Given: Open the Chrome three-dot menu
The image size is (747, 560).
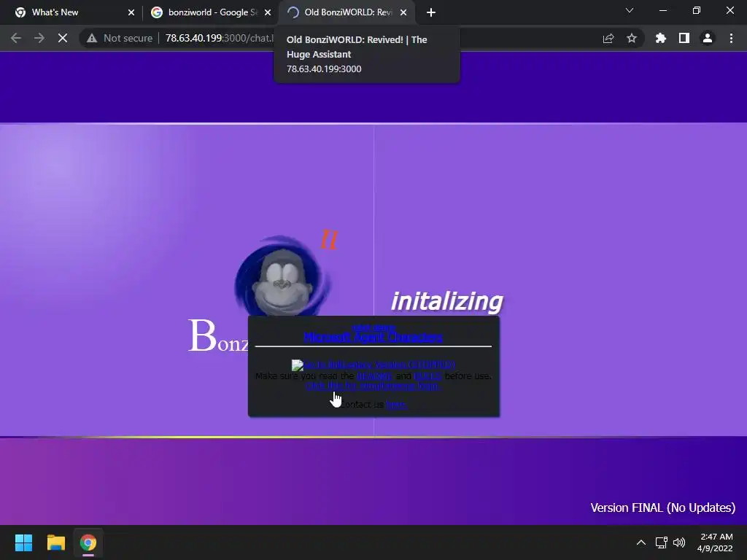Looking at the screenshot, I should pos(731,38).
